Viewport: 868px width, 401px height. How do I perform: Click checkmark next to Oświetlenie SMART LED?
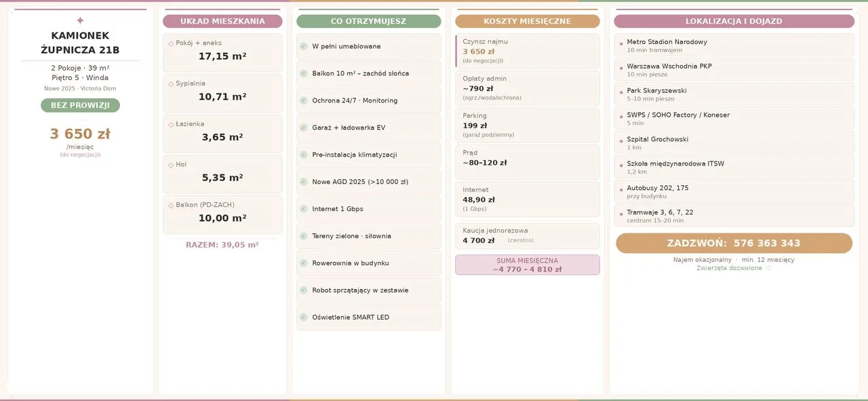tap(304, 318)
